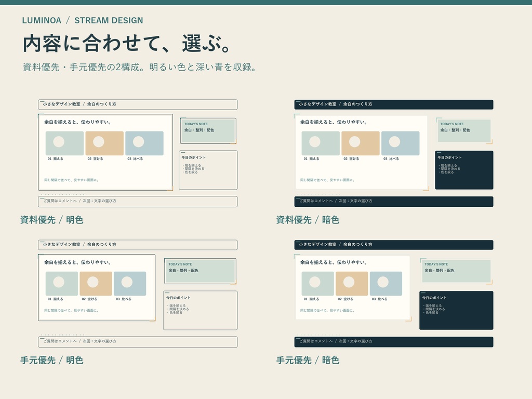
Task: Click the TODAY'S NOTE box in 資料優先 / 暗色 preview
Action: [x=464, y=130]
